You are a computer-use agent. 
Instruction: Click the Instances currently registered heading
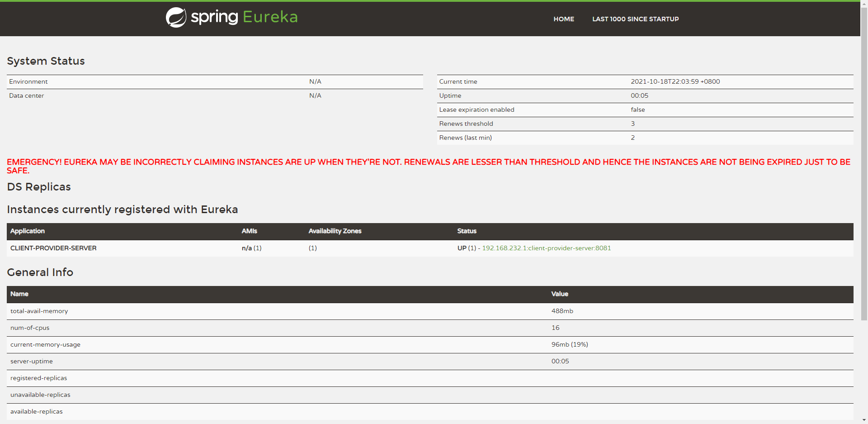[x=122, y=210]
